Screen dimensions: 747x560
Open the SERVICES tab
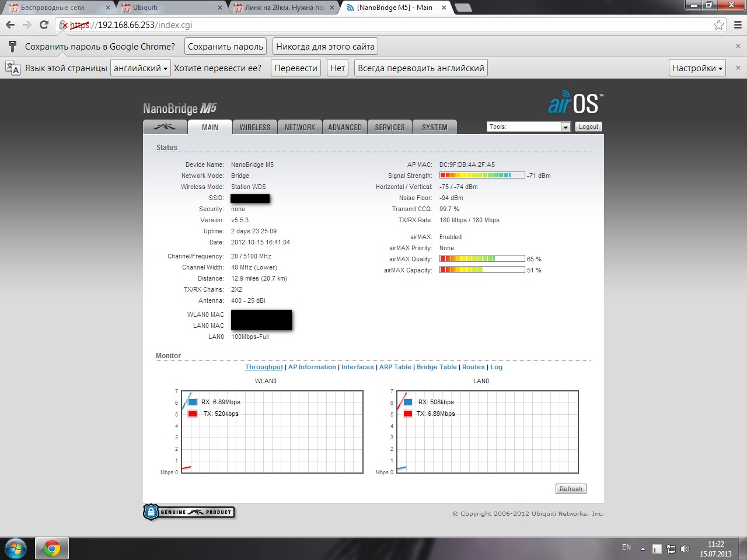pos(390,127)
